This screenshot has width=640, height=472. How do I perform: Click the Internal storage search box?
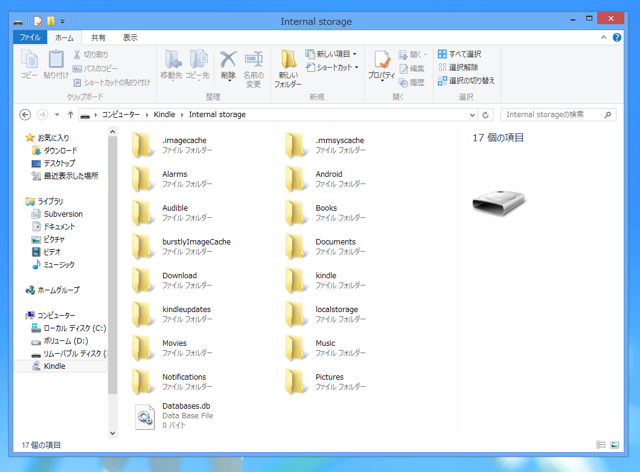pos(558,115)
